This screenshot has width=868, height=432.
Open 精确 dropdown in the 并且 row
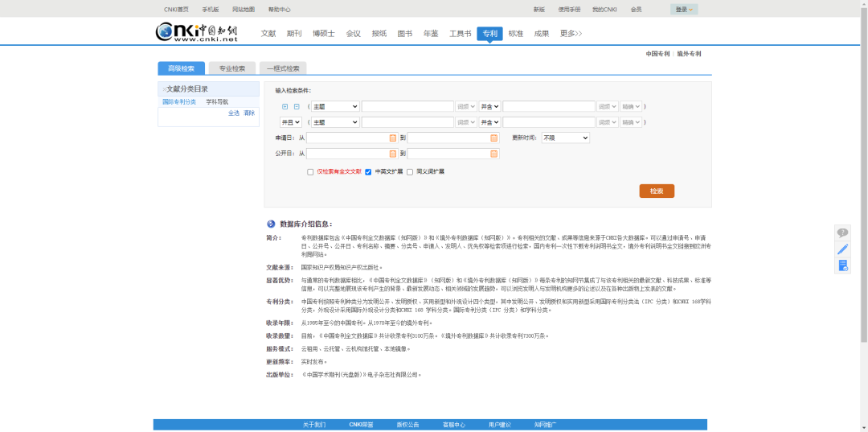click(x=631, y=121)
